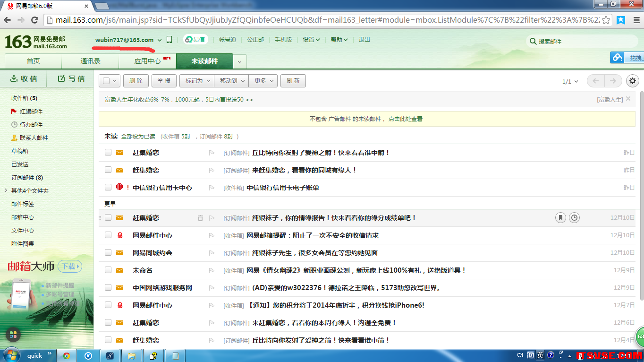644x362 pixels.
Task: Close the 富盈人生 ad banner
Action: (628, 99)
